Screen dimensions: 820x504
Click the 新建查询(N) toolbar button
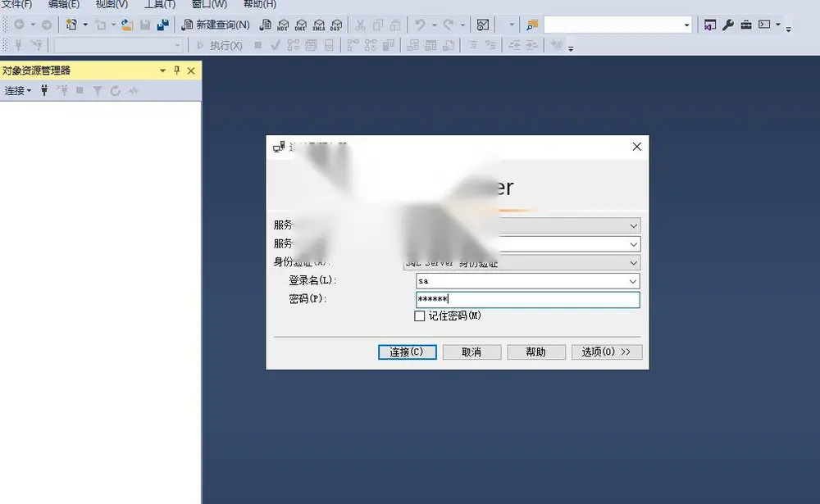[216, 25]
